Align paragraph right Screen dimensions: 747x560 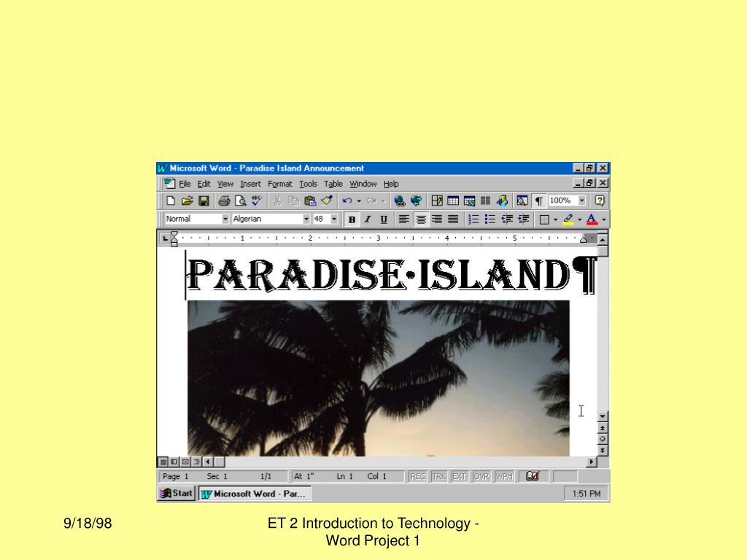pyautogui.click(x=437, y=219)
